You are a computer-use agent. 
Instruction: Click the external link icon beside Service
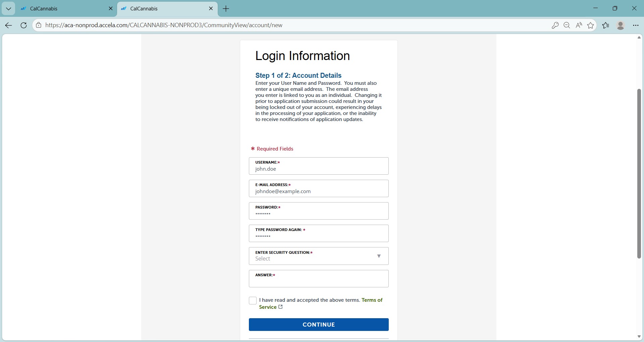click(281, 307)
